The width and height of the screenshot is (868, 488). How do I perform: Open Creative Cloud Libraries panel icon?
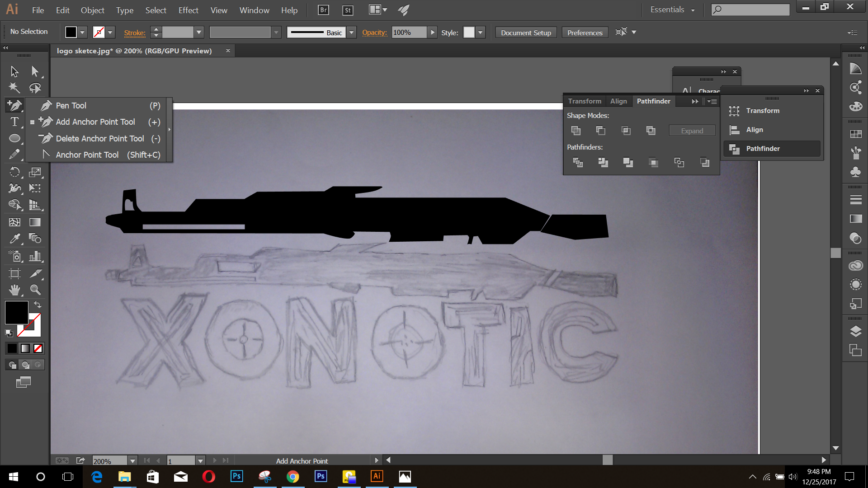tap(855, 265)
